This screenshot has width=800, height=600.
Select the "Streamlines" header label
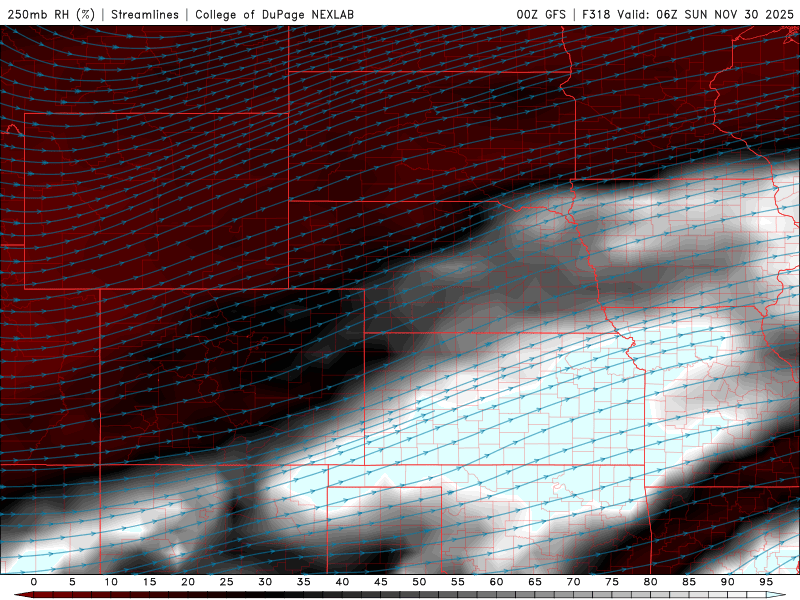point(145,14)
